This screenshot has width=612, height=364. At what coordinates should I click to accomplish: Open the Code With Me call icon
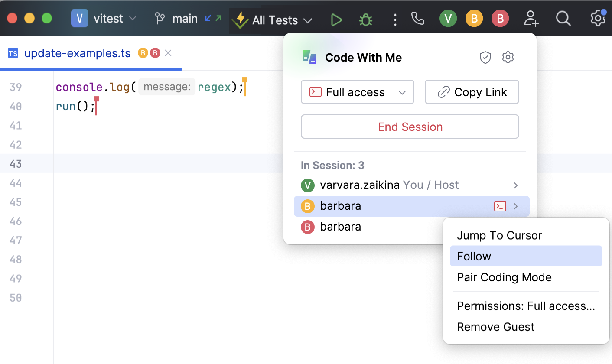pyautogui.click(x=417, y=19)
